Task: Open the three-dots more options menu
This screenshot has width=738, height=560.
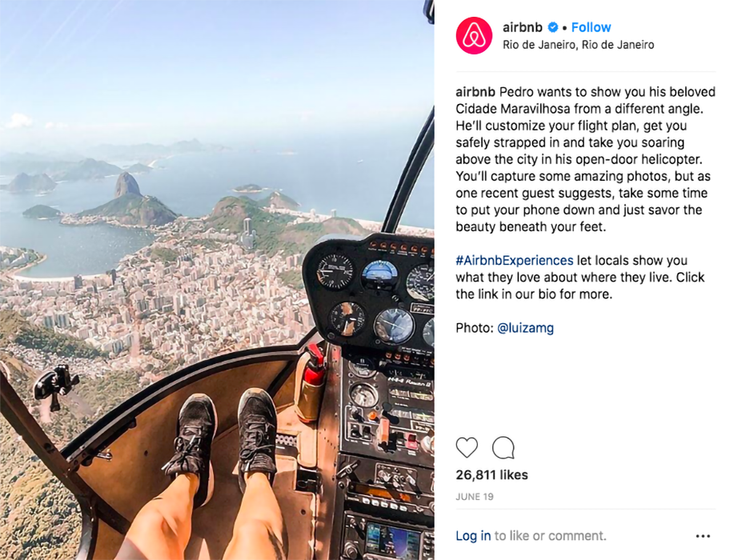Action: coord(703,536)
